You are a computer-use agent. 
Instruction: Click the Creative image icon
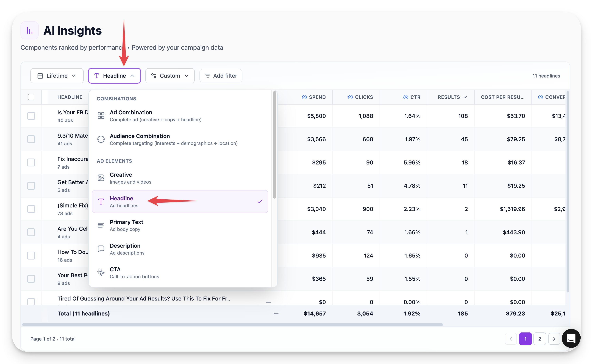[101, 178]
